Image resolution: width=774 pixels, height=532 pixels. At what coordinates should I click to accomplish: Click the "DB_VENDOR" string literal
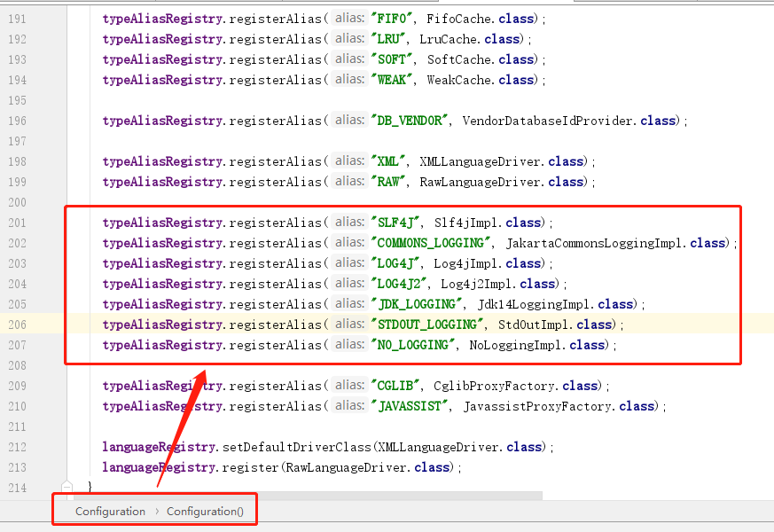(411, 121)
